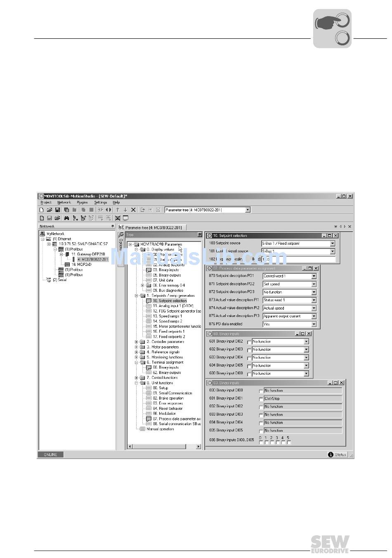Image resolution: width=392 pixels, height=558 pixels.
Task: Click the pin icon of the Tree panel
Action: click(200, 234)
